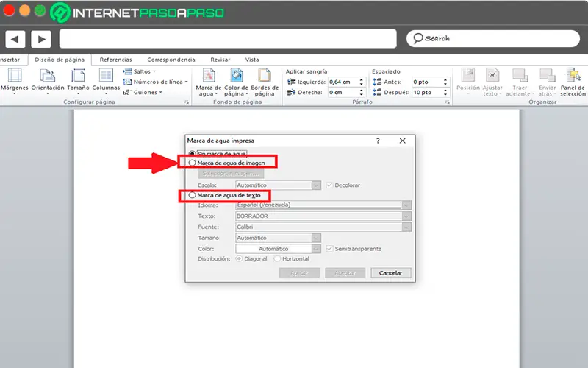The image size is (588, 368).
Task: Click the Seleccionar imagen button
Action: 231,174
